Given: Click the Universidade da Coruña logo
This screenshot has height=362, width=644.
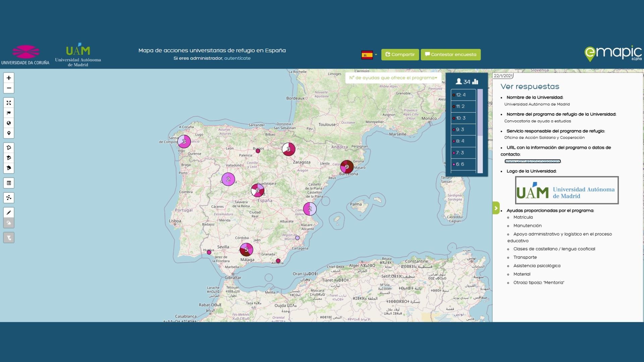Looking at the screenshot, I should click(25, 55).
